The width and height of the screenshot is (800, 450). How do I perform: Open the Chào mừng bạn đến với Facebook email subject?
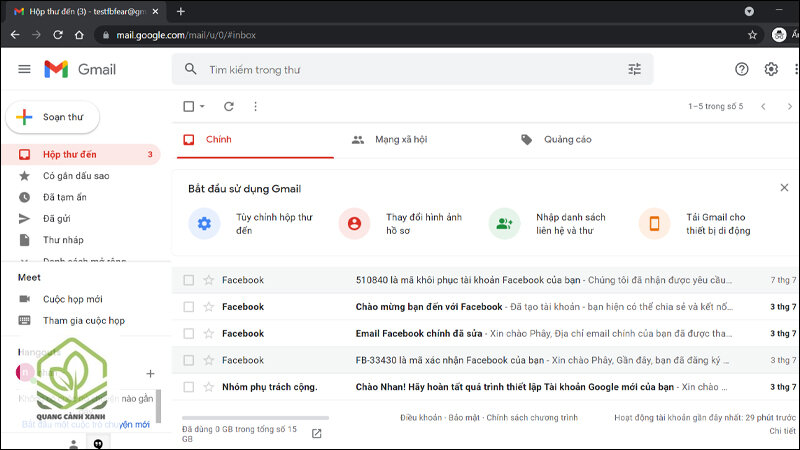pos(429,307)
